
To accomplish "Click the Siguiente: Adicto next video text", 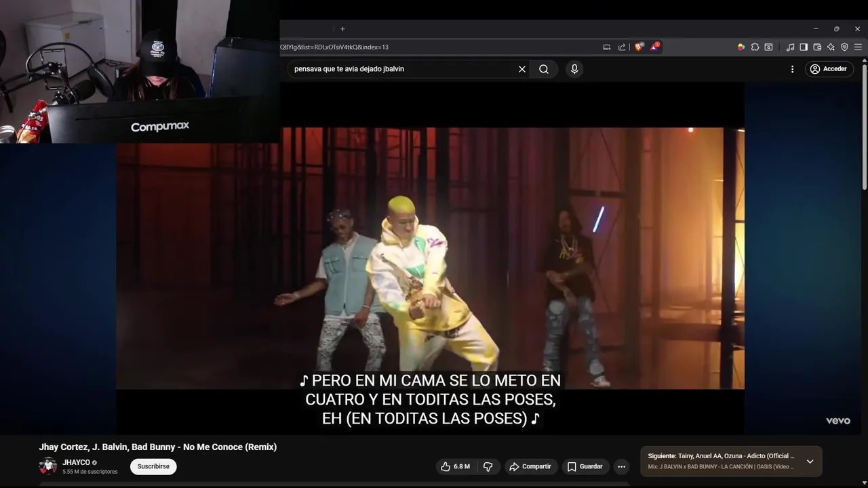I will [721, 456].
